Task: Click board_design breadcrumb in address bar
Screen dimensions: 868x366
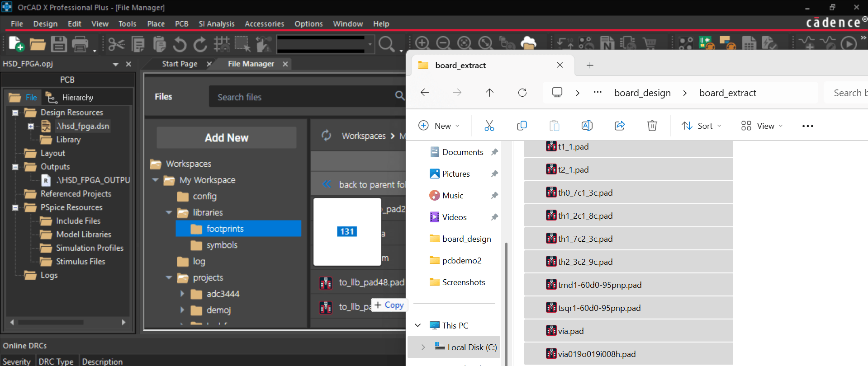Action: pyautogui.click(x=642, y=93)
